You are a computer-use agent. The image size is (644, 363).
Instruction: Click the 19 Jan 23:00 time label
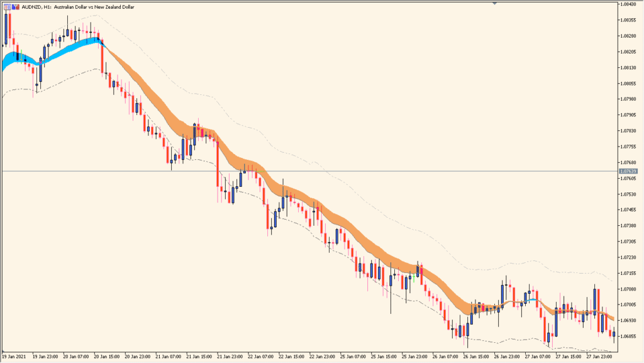click(x=45, y=357)
